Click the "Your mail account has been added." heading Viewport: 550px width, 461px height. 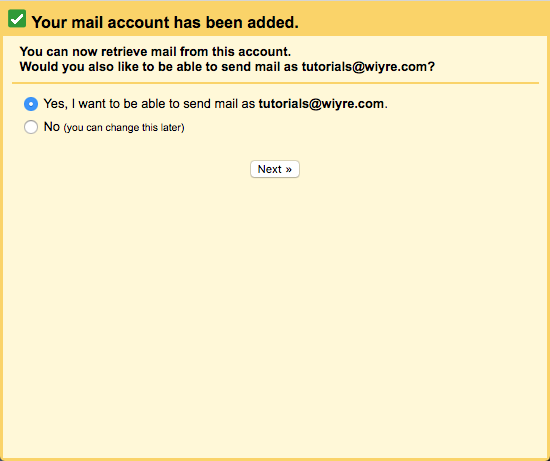click(x=165, y=22)
